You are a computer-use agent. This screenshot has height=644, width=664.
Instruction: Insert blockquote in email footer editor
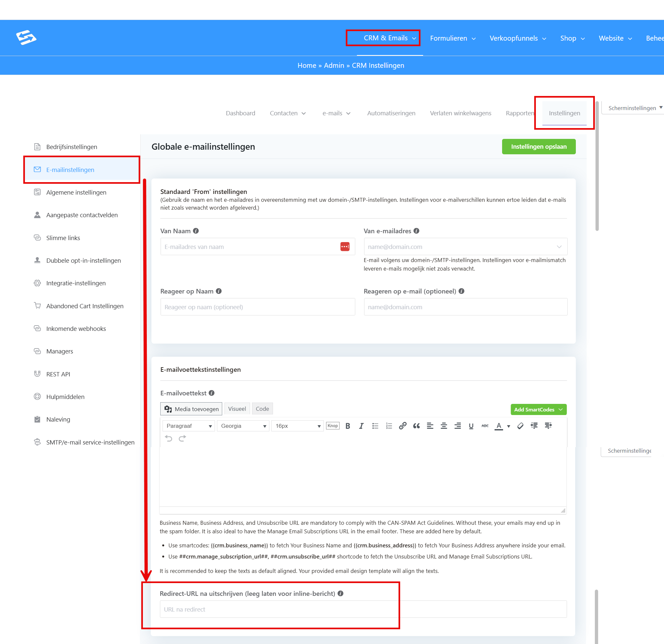click(416, 426)
